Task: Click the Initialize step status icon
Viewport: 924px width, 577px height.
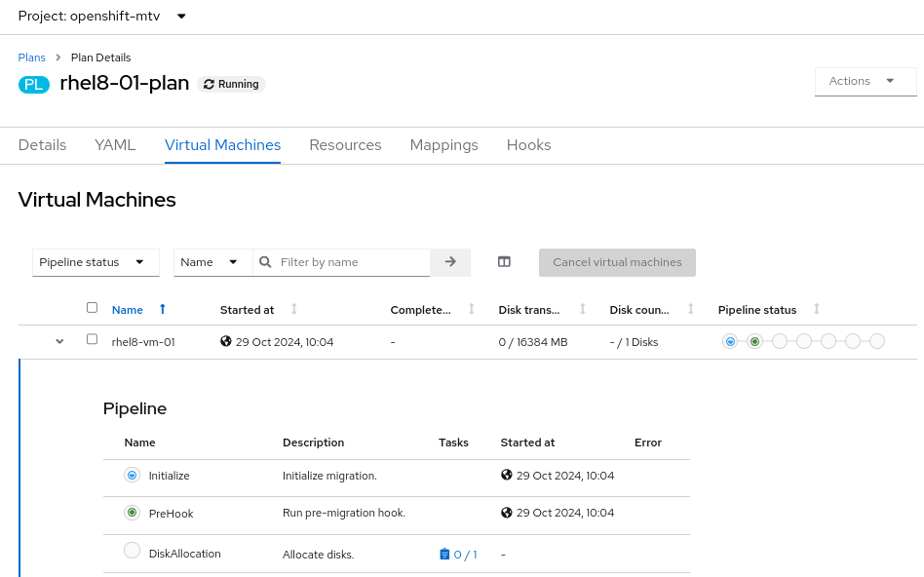Action: tap(132, 475)
